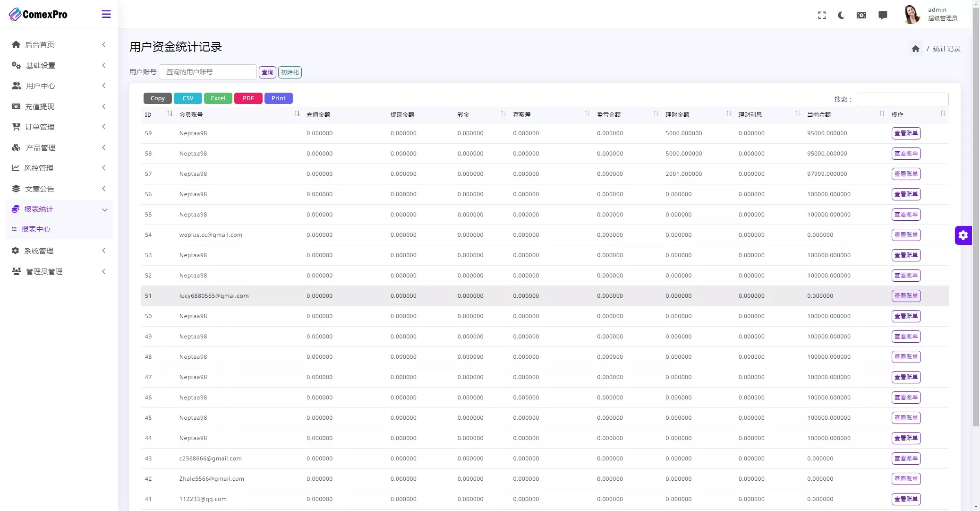Toggle dark mode with the moon icon
The height and width of the screenshot is (511, 980).
click(x=841, y=15)
